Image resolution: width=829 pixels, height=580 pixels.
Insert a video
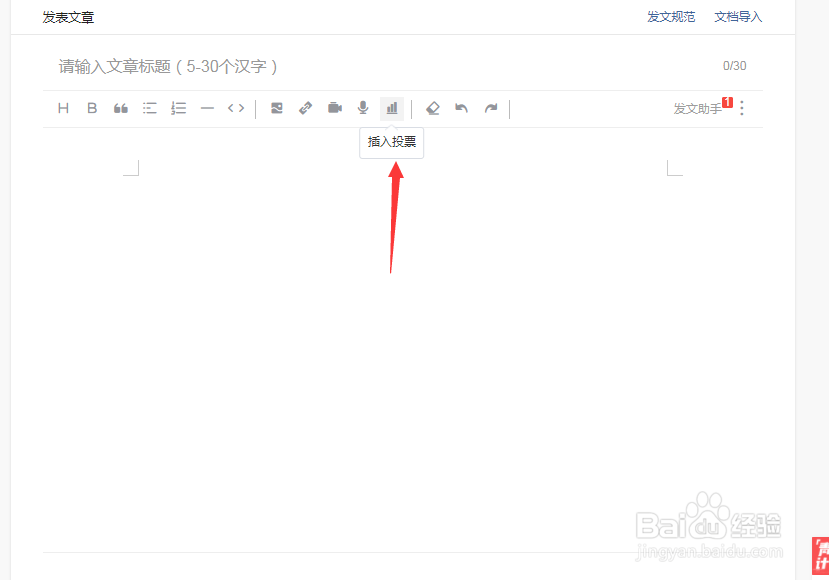coord(334,108)
